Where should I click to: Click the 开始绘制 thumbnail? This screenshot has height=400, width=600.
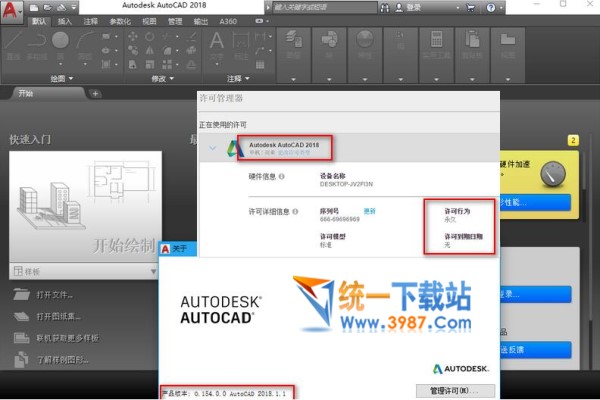(85, 207)
